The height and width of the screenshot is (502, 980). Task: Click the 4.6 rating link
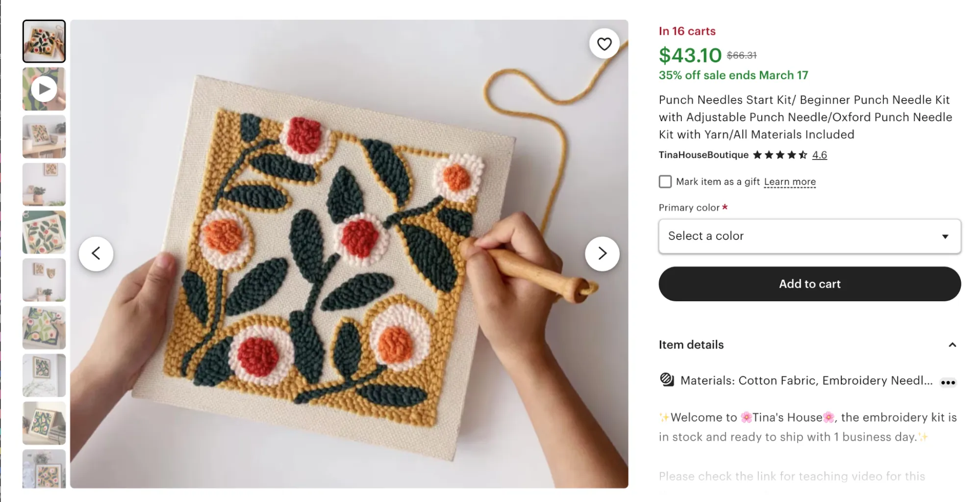click(x=819, y=155)
